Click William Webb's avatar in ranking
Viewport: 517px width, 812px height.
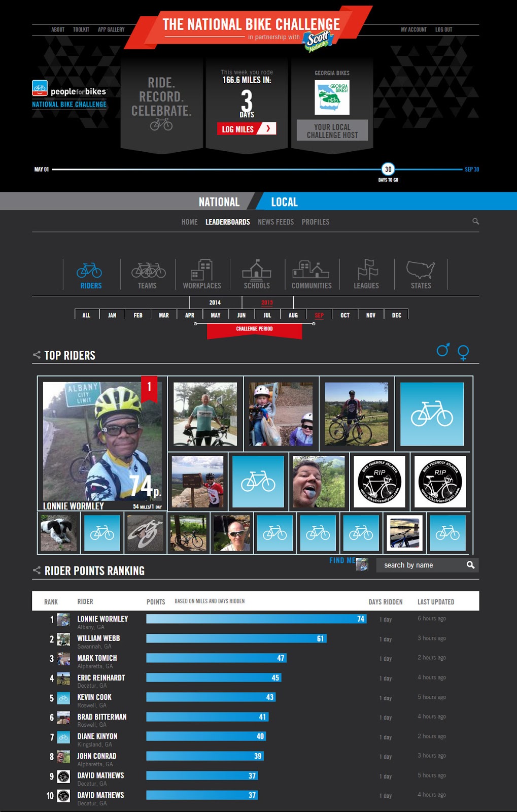pyautogui.click(x=63, y=639)
